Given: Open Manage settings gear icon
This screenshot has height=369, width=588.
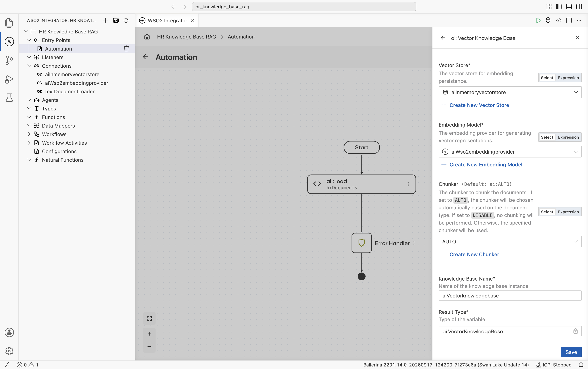Looking at the screenshot, I should [x=9, y=351].
